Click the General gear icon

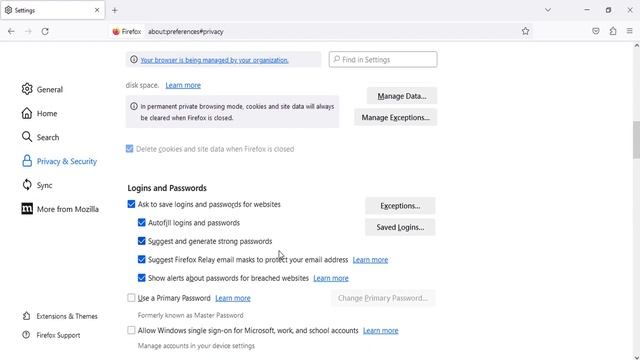tap(27, 89)
